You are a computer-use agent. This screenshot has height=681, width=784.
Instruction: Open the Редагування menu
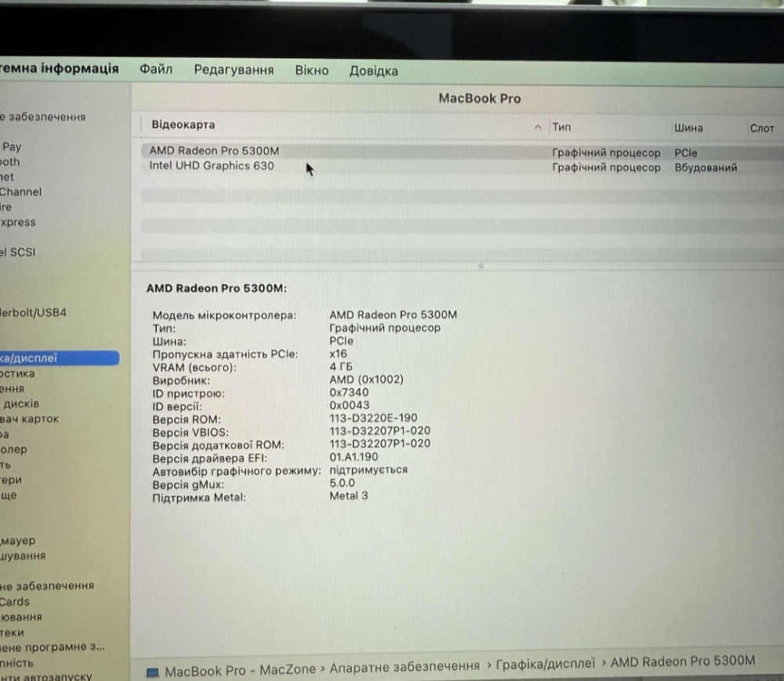(x=233, y=70)
